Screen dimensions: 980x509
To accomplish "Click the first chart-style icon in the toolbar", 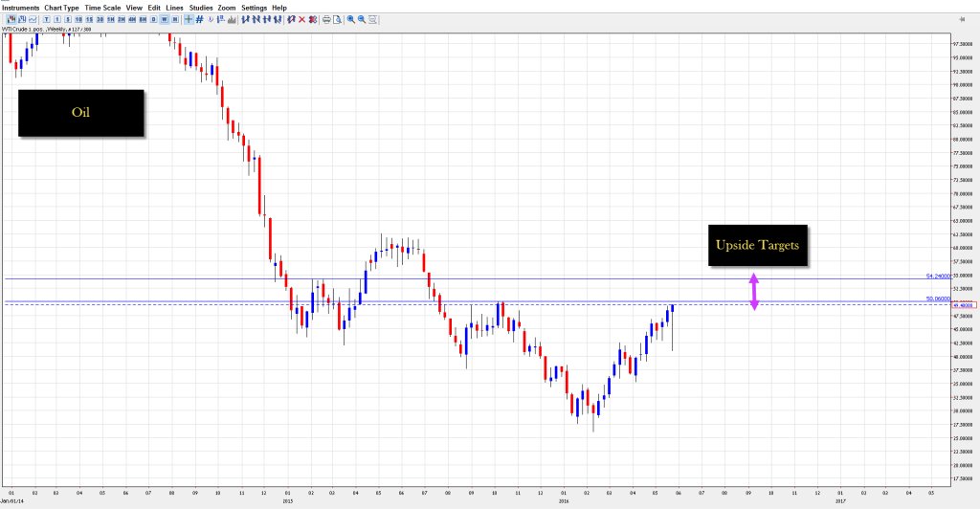I will 11,19.
